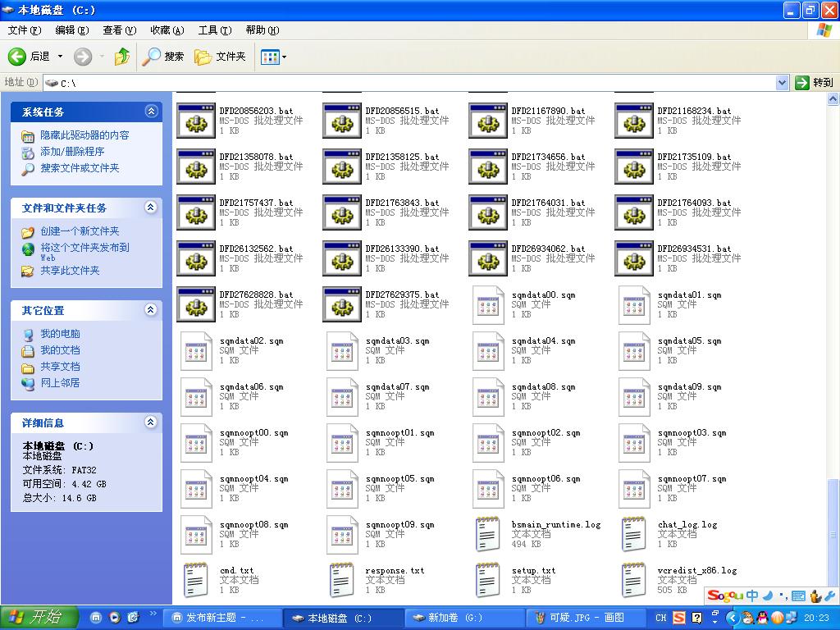The image size is (840, 630).
Task: Collapse the 其它位置 panel
Action: coord(151,309)
